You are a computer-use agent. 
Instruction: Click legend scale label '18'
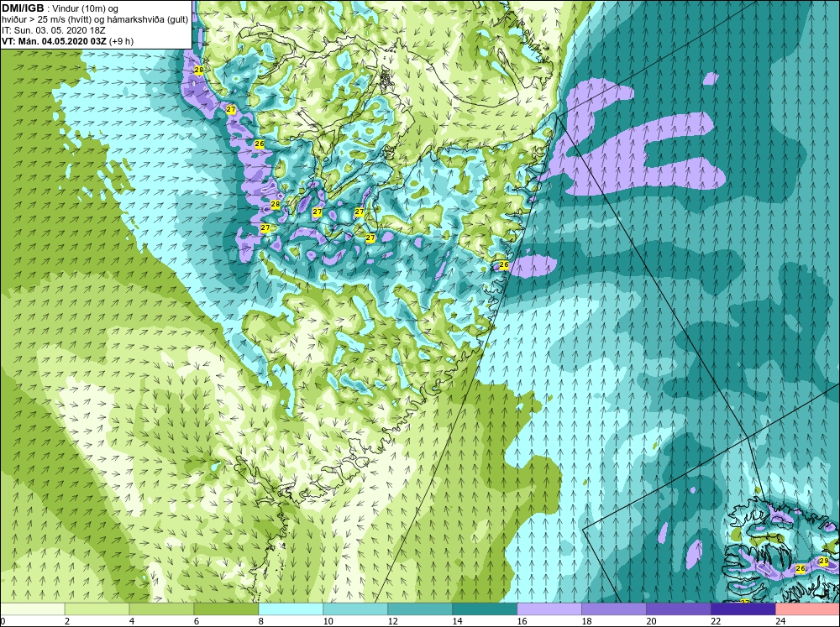pos(586,621)
